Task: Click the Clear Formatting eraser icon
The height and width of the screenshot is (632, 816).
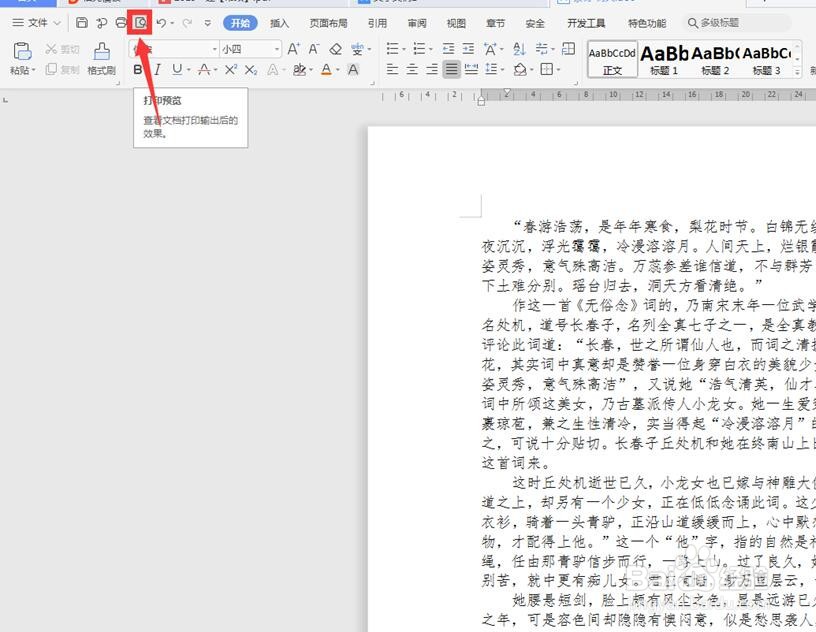Action: [x=336, y=49]
